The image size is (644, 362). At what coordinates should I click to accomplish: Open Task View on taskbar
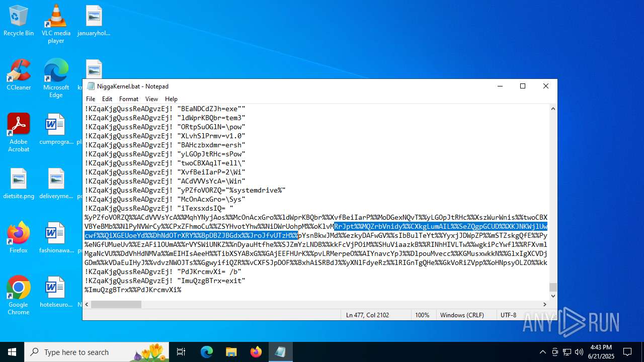coord(181,352)
